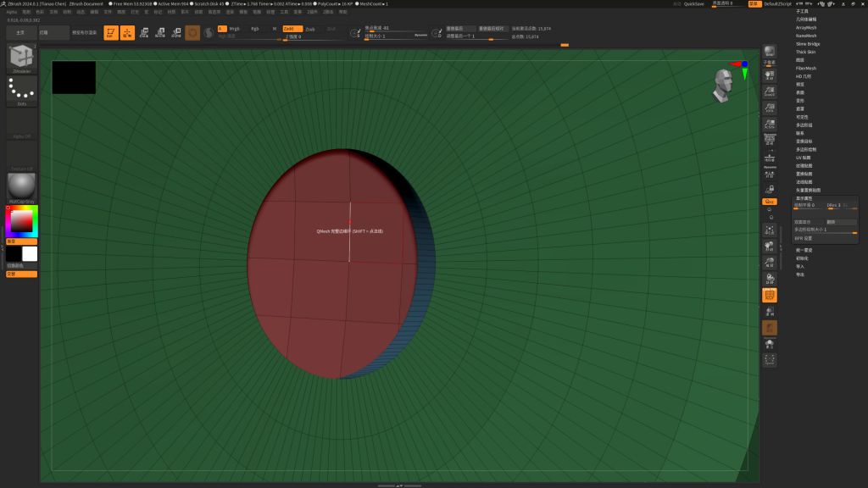Click the perspective Dynamic icon on right shelf
868x488 pixels.
[770, 140]
